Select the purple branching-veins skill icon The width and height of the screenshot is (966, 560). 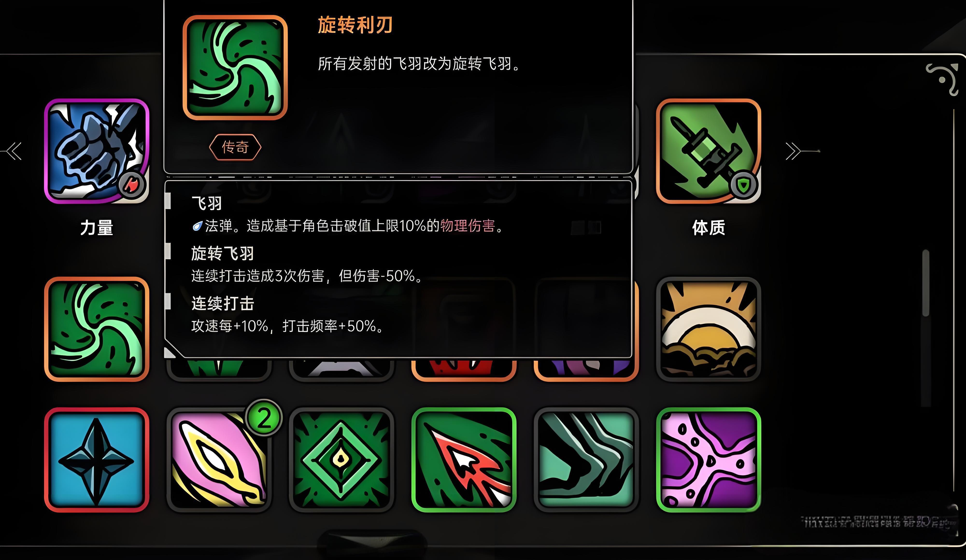coord(708,460)
